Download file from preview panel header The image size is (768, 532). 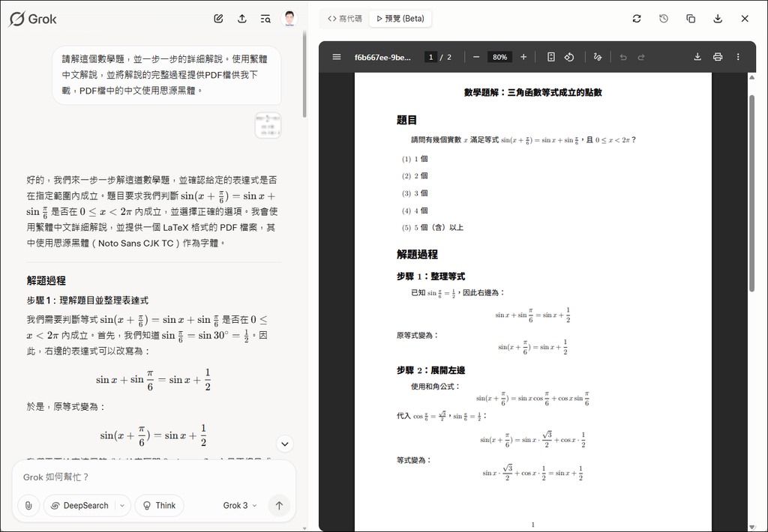click(x=718, y=19)
